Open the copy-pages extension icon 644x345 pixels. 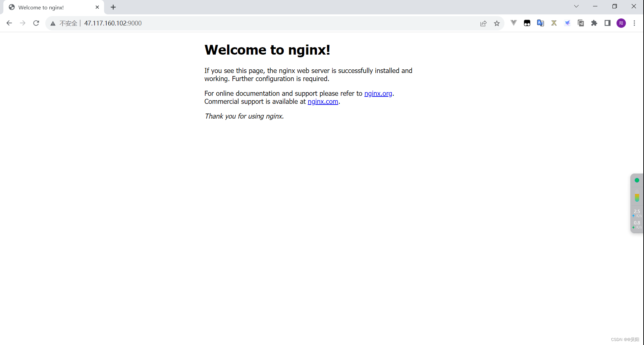581,23
